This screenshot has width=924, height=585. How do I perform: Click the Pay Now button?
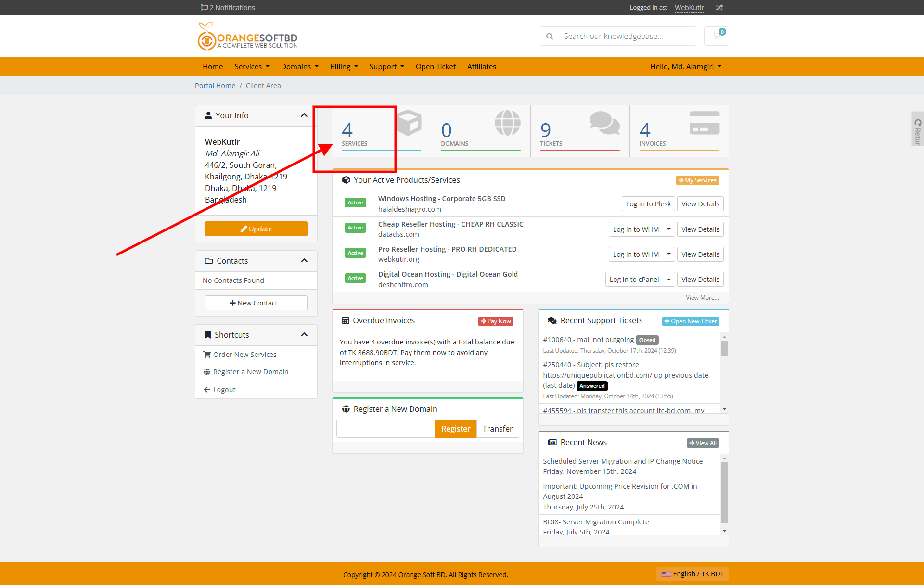click(x=495, y=321)
